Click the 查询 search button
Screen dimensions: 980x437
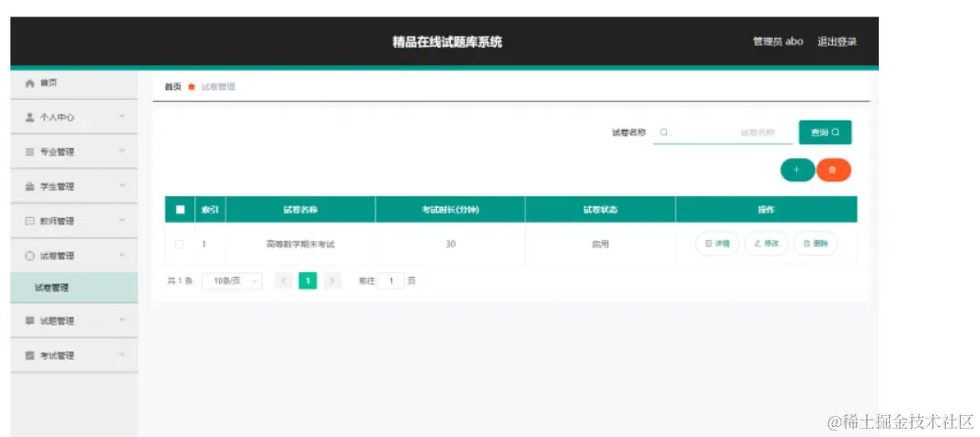[825, 132]
